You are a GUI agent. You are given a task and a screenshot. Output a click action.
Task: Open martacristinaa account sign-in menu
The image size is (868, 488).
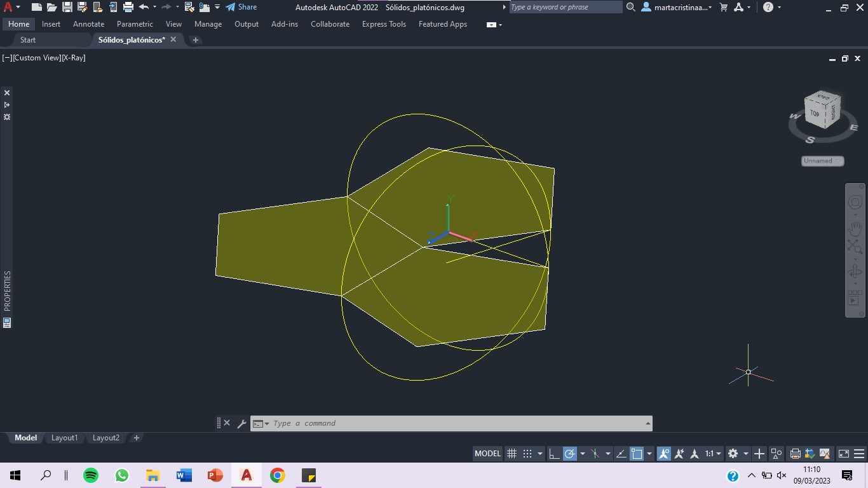(677, 7)
